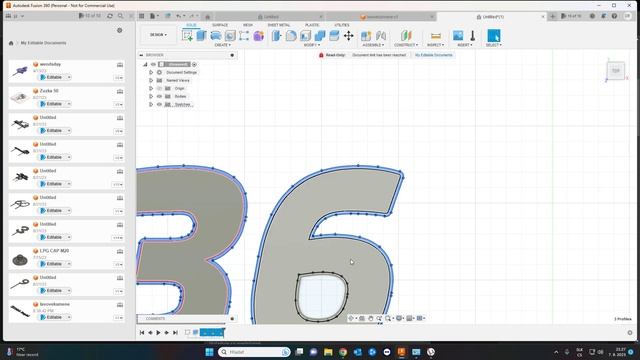Select the Joint tool
The height and width of the screenshot is (360, 640).
coord(380,36)
